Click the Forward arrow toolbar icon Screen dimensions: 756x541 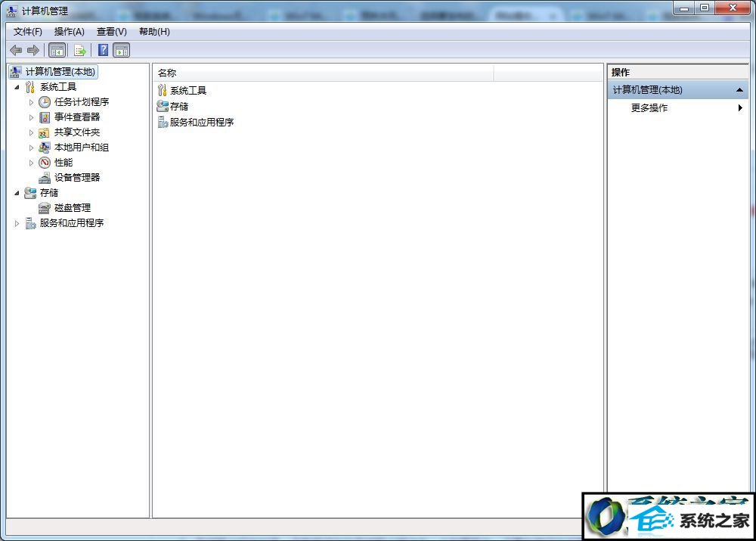tap(33, 50)
